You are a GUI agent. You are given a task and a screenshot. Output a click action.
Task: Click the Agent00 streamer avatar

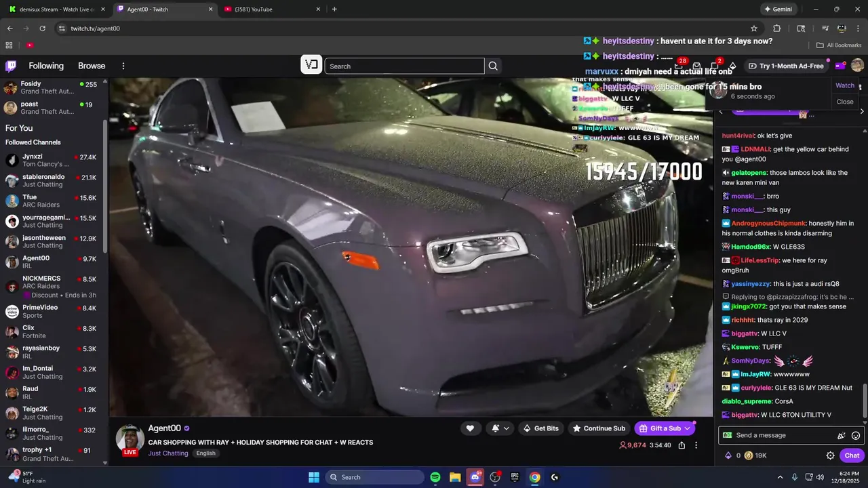point(130,439)
